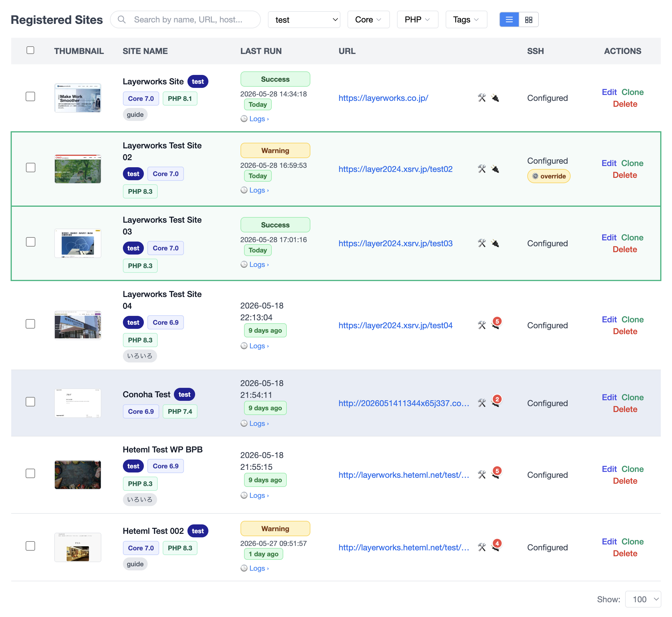Click PHP 7.4 badge on Conoha Test
The height and width of the screenshot is (617, 672).
point(180,412)
